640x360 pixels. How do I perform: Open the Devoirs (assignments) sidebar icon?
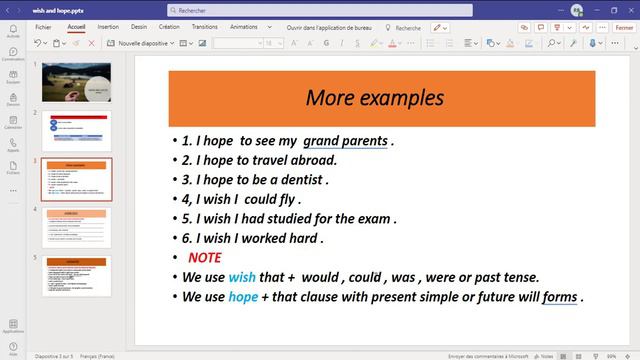tap(13, 99)
